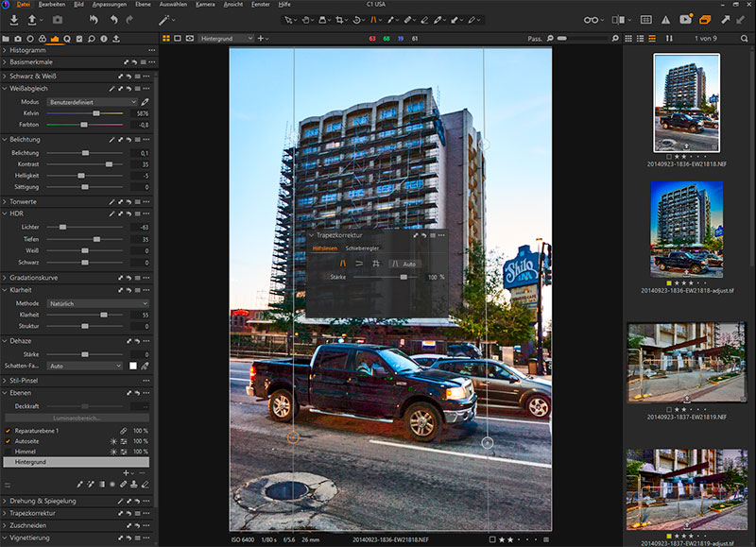Viewport: 756px width, 547px height.
Task: Select the crop tool in the toolbar
Action: tap(339, 20)
